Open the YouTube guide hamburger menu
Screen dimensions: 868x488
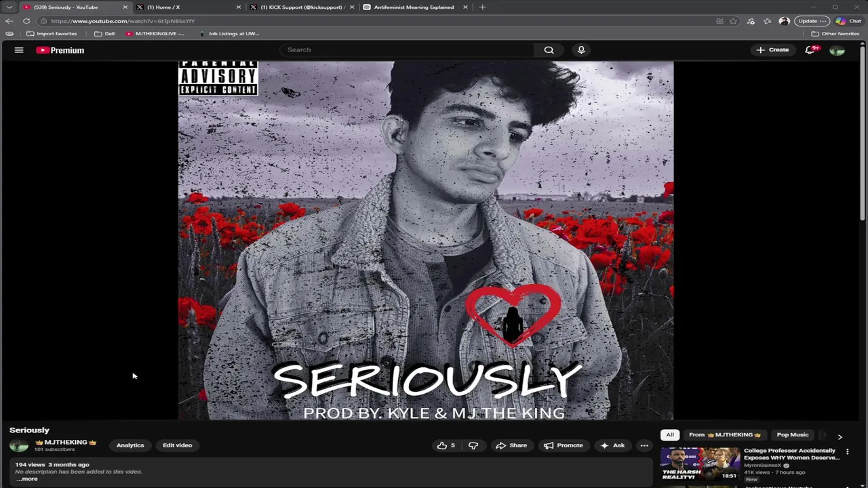[x=19, y=50]
